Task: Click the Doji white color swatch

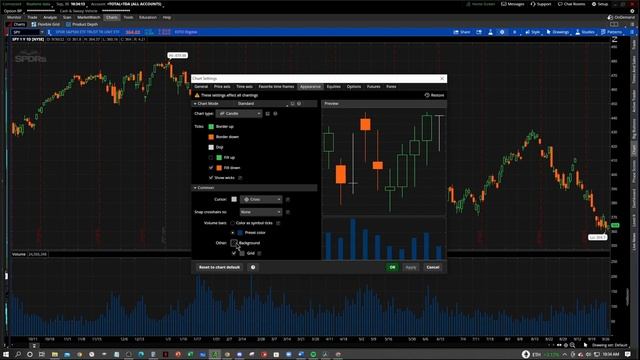Action: click(x=211, y=147)
